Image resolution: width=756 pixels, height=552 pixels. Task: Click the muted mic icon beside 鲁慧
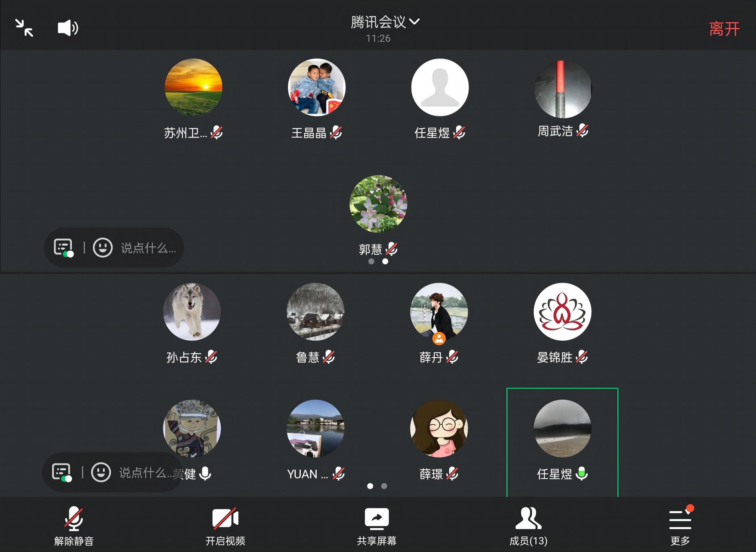tap(329, 357)
